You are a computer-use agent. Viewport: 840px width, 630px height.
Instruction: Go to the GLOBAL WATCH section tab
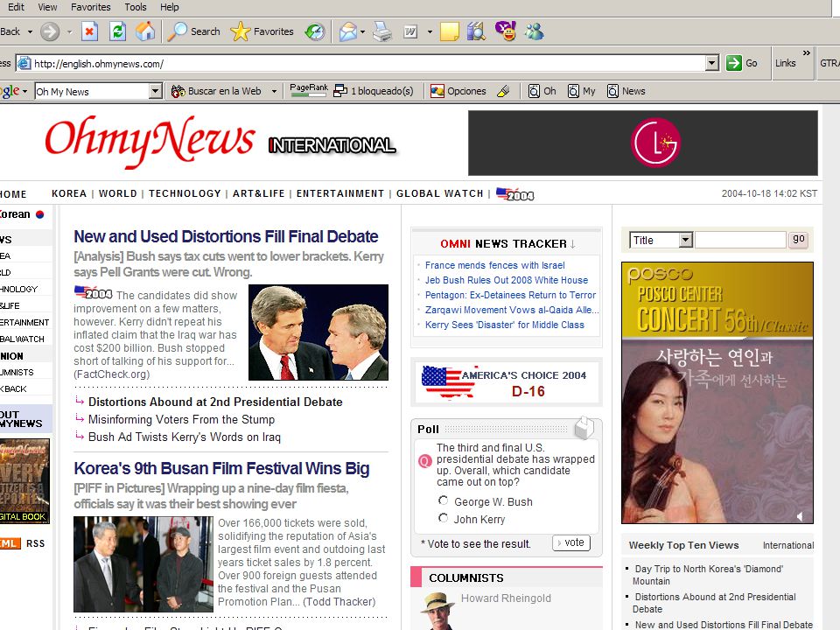point(440,193)
